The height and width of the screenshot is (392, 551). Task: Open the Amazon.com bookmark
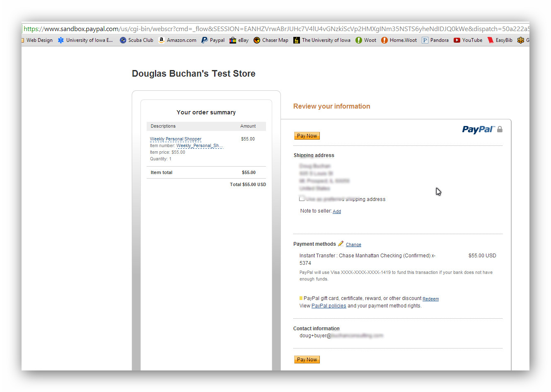177,40
